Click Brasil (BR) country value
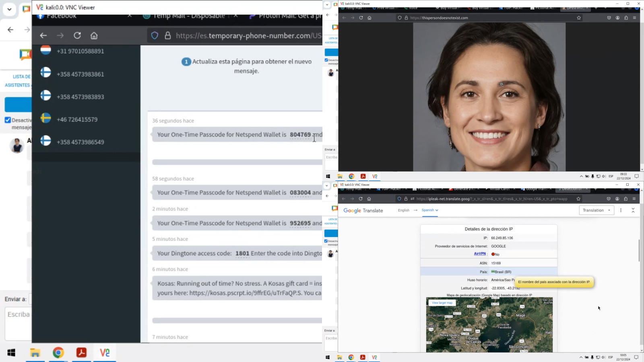 click(501, 272)
